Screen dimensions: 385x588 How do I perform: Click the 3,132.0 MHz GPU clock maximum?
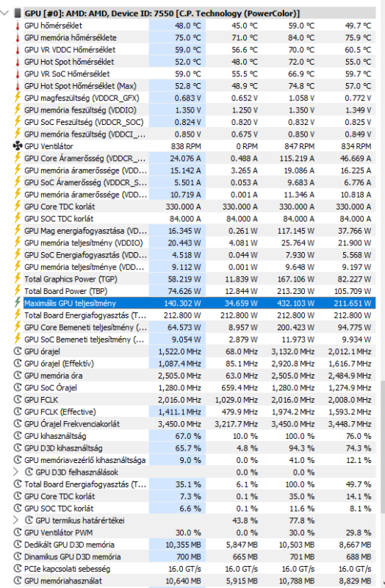pyautogui.click(x=292, y=351)
